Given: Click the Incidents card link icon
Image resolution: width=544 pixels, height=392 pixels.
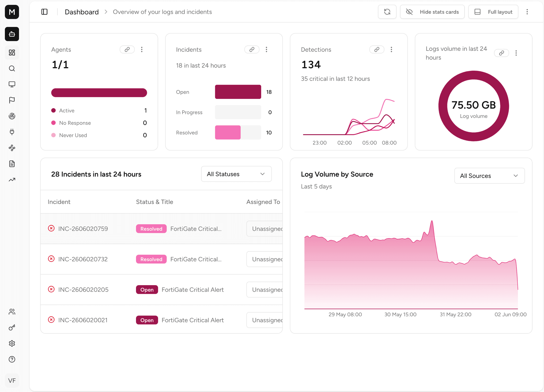Looking at the screenshot, I should coord(252,49).
